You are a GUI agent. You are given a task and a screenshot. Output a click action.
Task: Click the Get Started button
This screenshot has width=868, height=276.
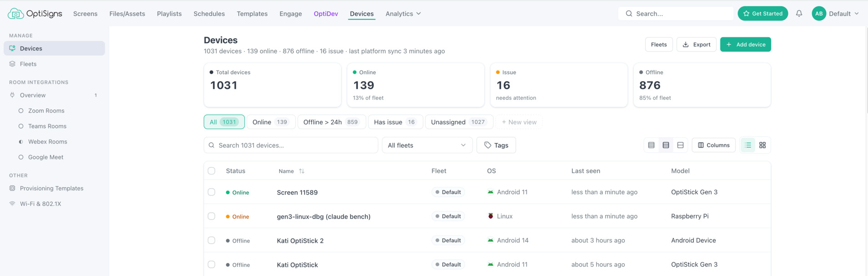click(x=763, y=14)
